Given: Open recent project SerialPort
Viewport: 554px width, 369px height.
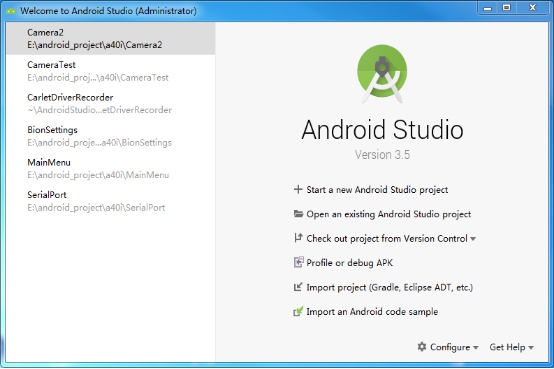Looking at the screenshot, I should (x=111, y=201).
